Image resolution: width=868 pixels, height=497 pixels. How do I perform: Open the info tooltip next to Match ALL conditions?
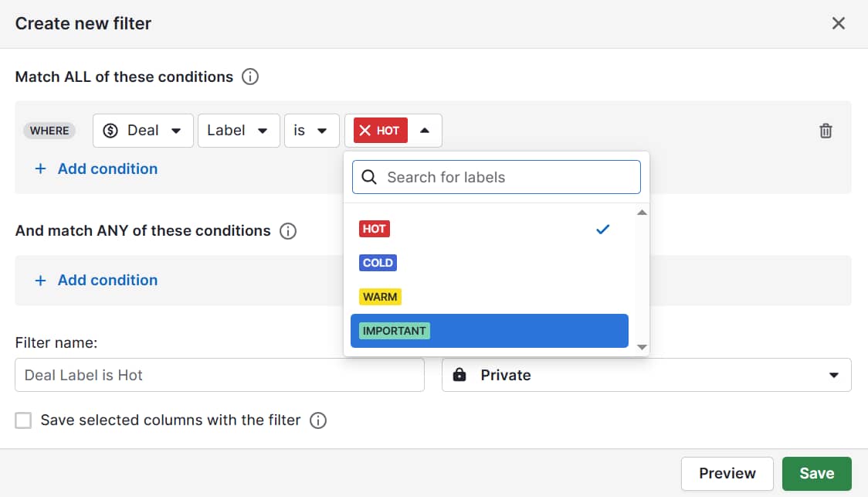pyautogui.click(x=250, y=77)
